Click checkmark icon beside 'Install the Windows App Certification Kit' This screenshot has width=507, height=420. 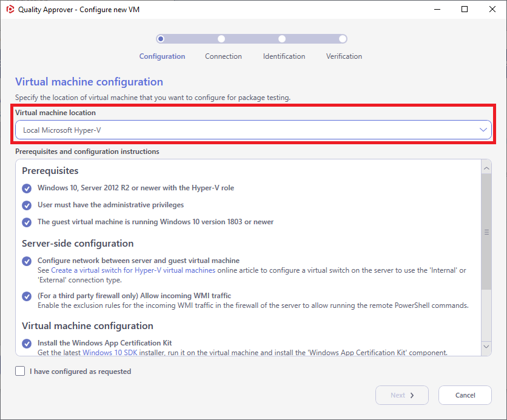pos(27,344)
